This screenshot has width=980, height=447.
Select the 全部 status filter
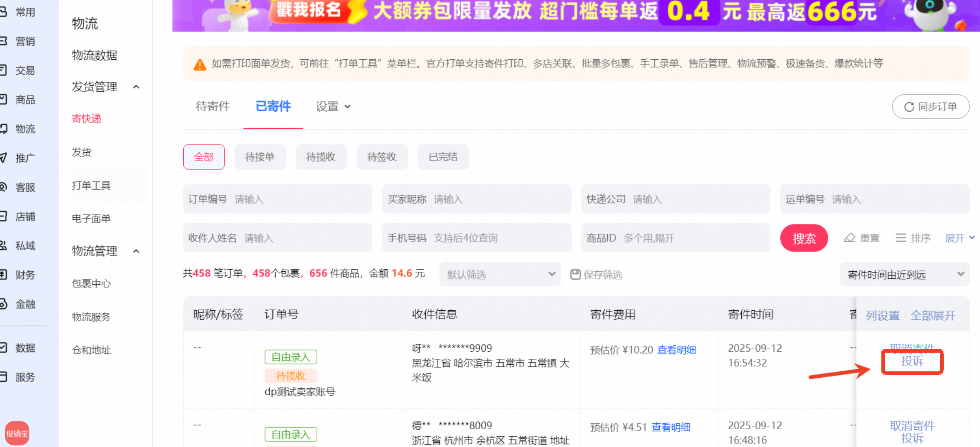(204, 157)
